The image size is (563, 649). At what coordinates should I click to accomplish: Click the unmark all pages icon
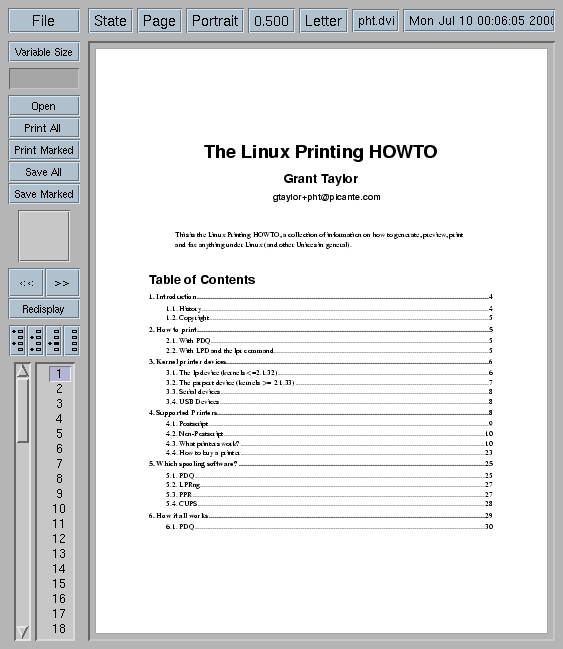click(72, 341)
